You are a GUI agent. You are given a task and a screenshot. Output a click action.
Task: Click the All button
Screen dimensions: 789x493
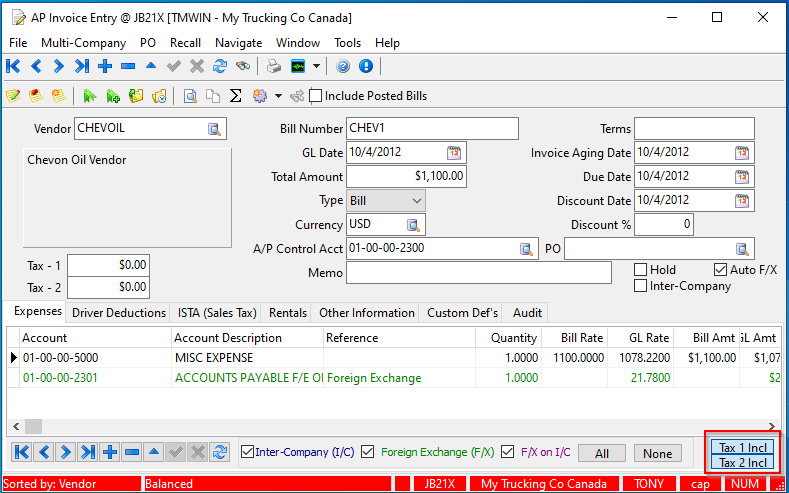[601, 453]
